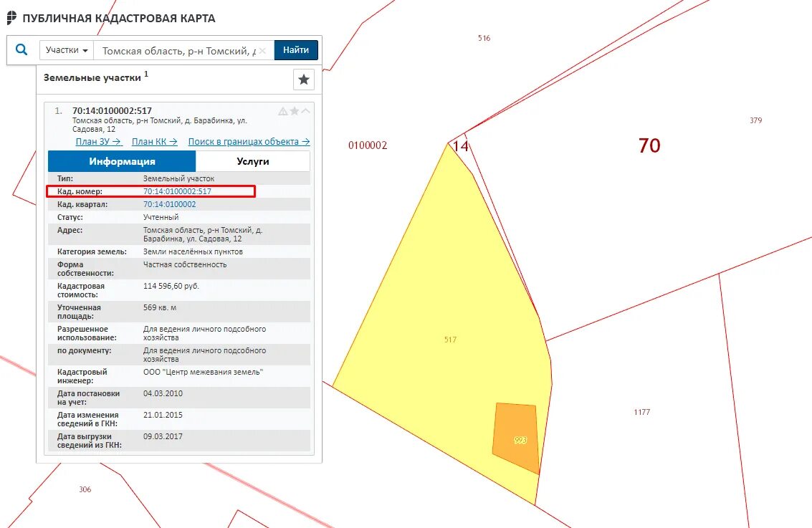Click cadastral number link 70:14:0100002:517
Screen dimensions: 812x528
point(177,191)
